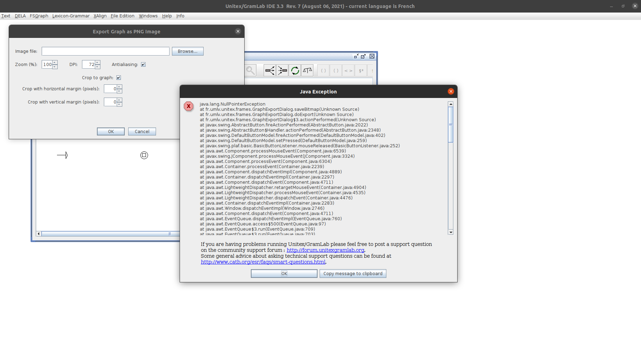Select the initial state arrow in graph
Image resolution: width=641 pixels, height=364 pixels.
(63, 155)
